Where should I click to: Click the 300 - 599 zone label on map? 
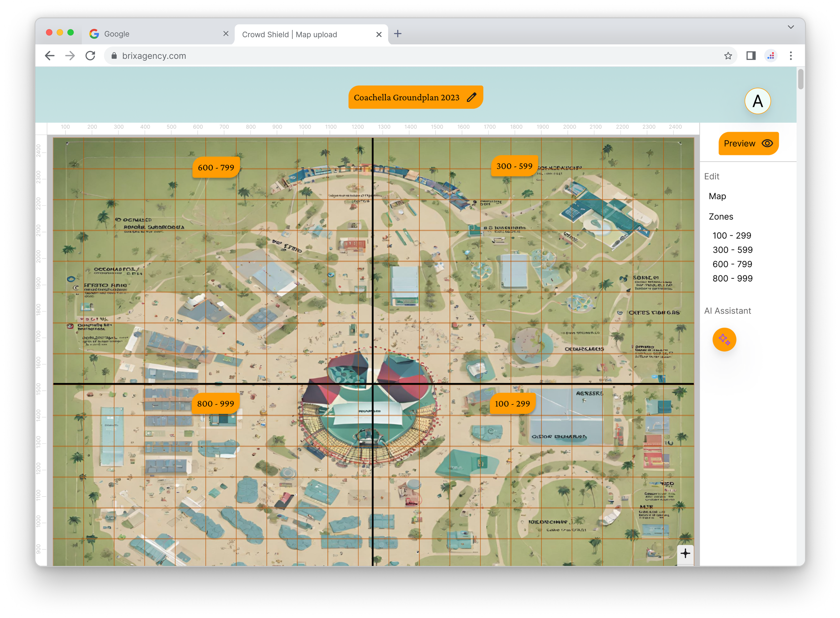[514, 166]
